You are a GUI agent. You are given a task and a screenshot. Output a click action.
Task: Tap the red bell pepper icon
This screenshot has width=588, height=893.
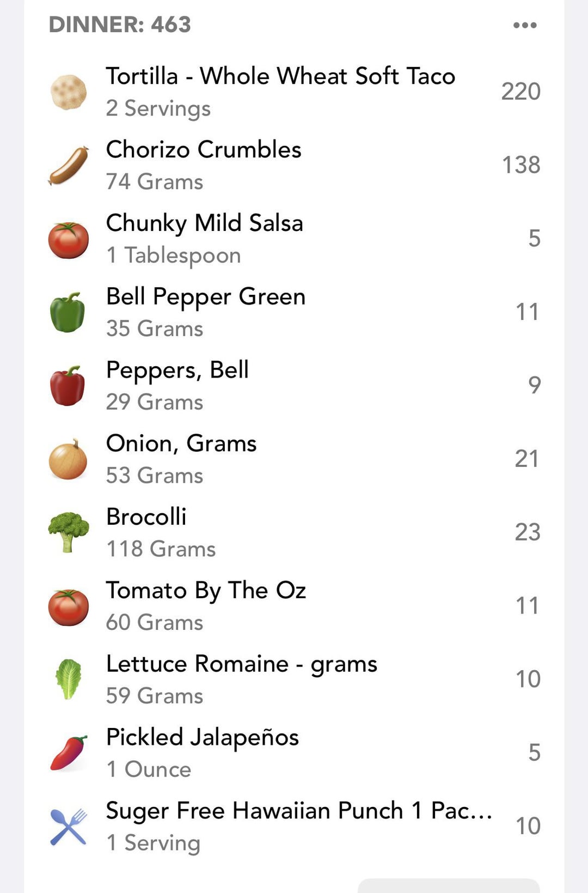[x=68, y=386]
